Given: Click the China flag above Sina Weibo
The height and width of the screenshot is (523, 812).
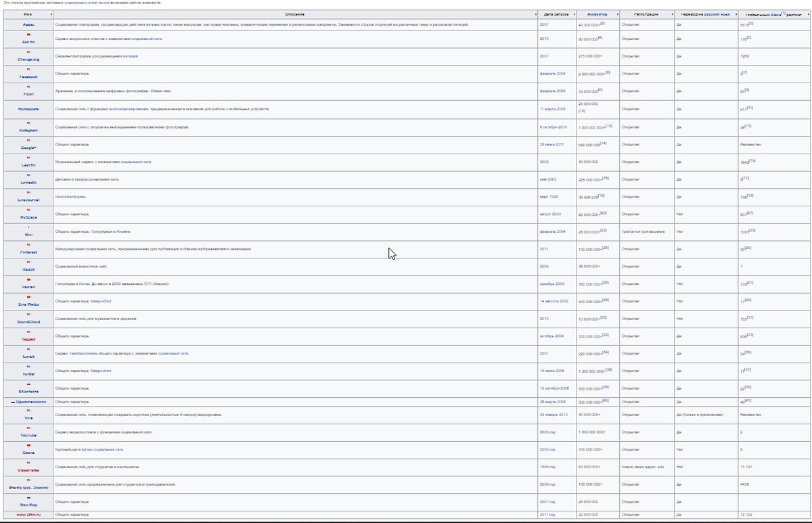Looking at the screenshot, I should [28, 297].
